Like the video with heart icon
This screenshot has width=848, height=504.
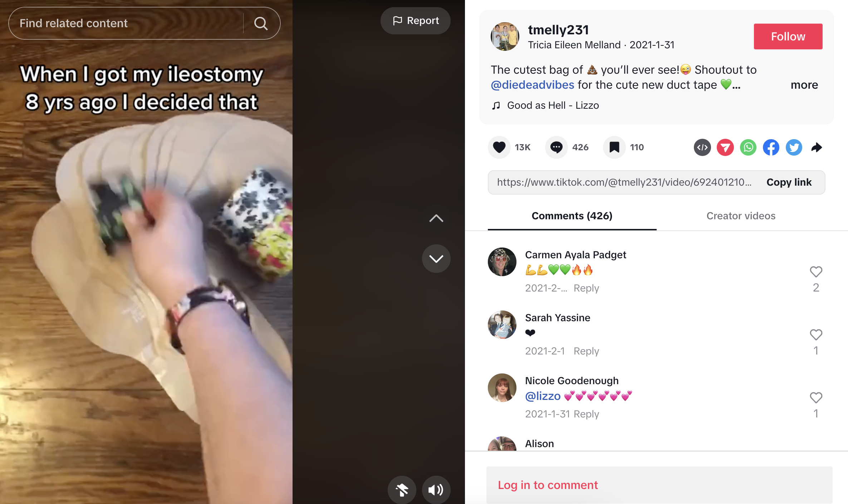click(499, 147)
